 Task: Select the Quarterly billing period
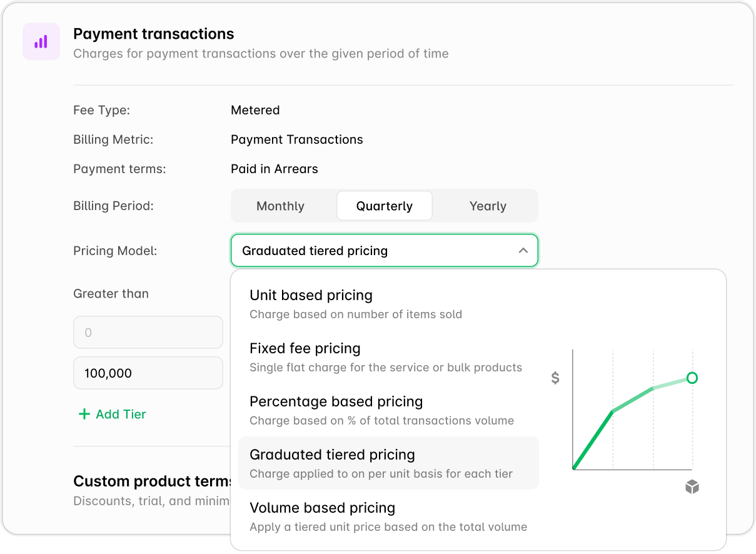[x=384, y=206]
